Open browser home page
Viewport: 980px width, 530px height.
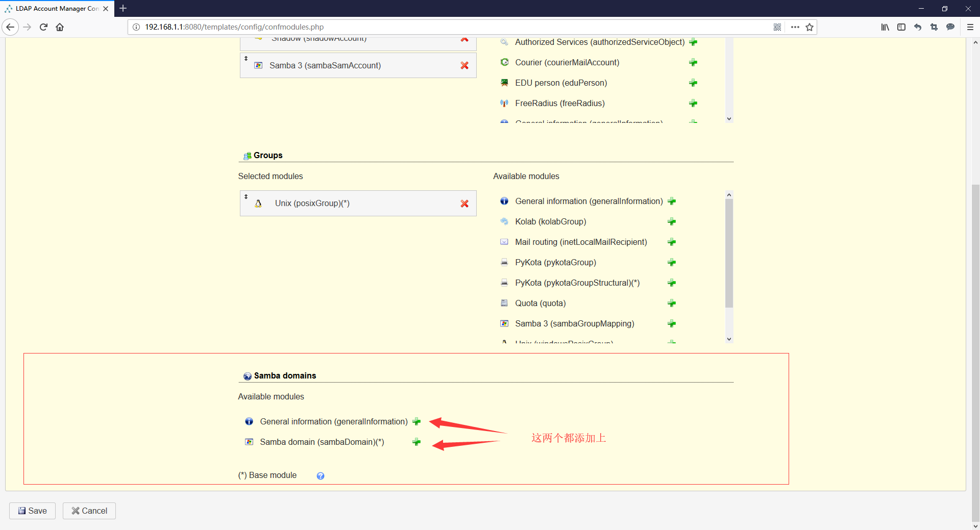point(60,27)
